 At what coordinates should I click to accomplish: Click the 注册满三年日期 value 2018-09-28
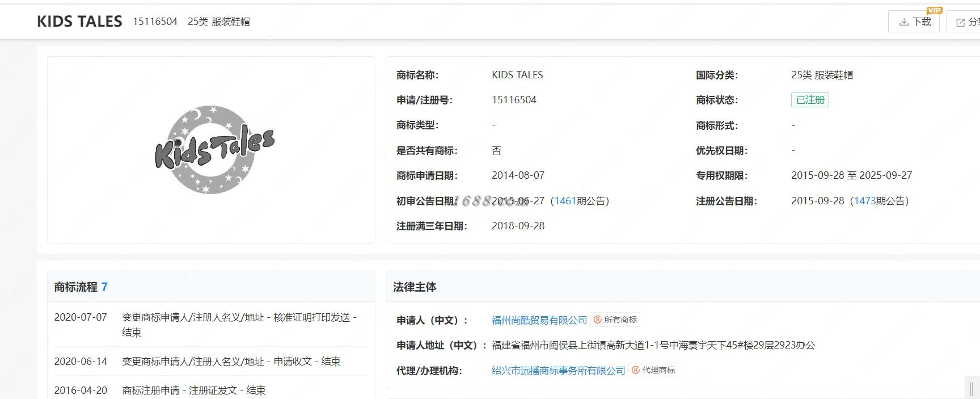tap(518, 226)
